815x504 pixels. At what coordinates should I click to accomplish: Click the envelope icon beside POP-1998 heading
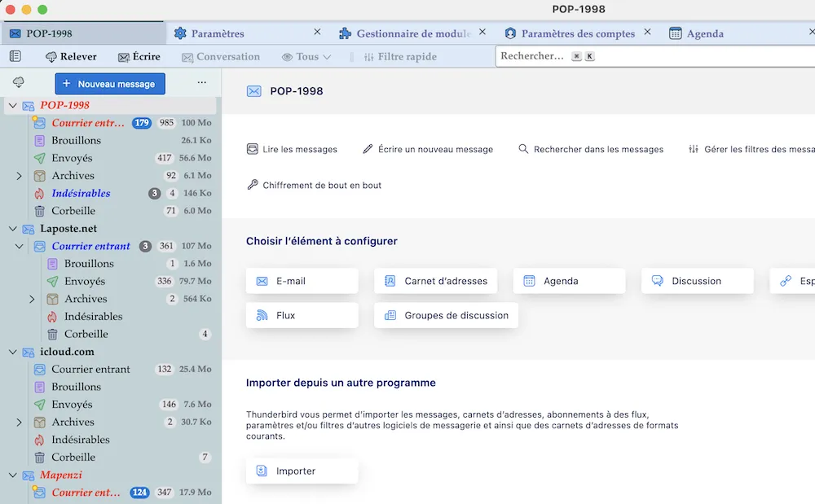pos(253,91)
